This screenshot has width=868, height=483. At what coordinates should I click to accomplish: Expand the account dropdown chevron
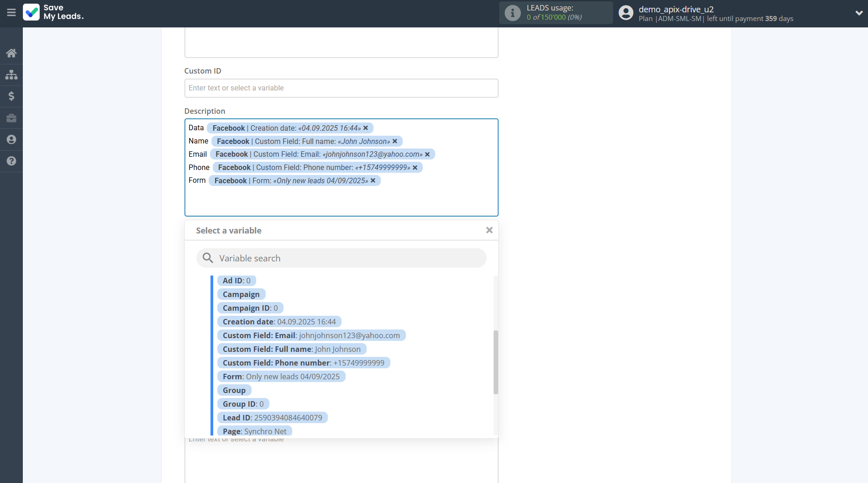(858, 13)
